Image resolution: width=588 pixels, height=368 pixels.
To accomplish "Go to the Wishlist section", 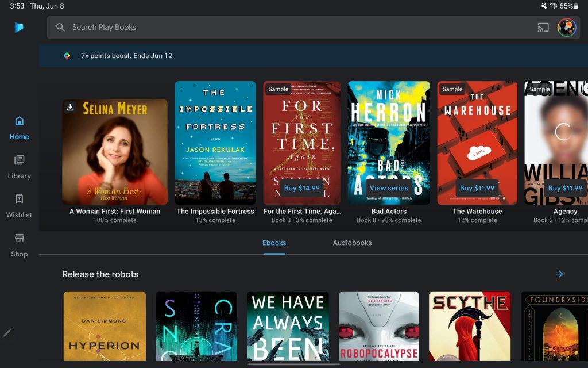I will click(x=19, y=206).
